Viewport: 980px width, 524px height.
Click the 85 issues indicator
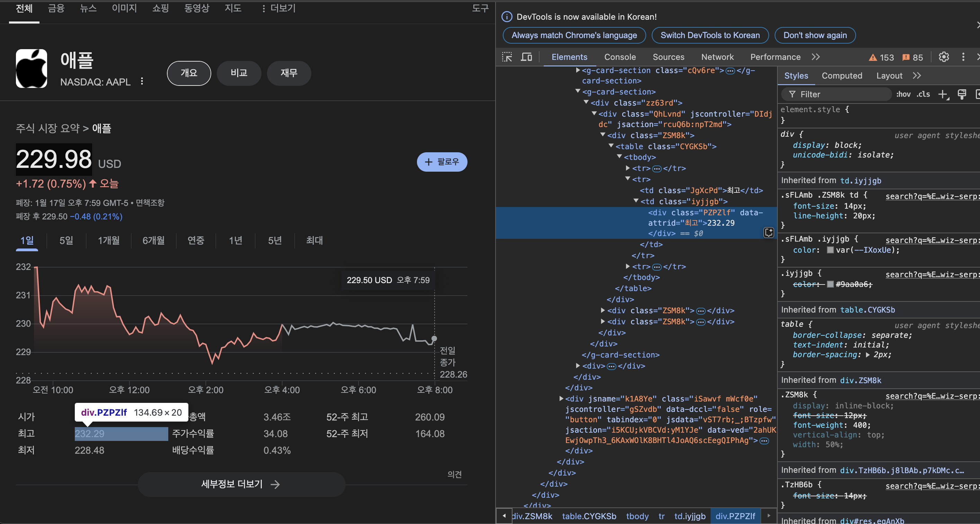tap(913, 57)
